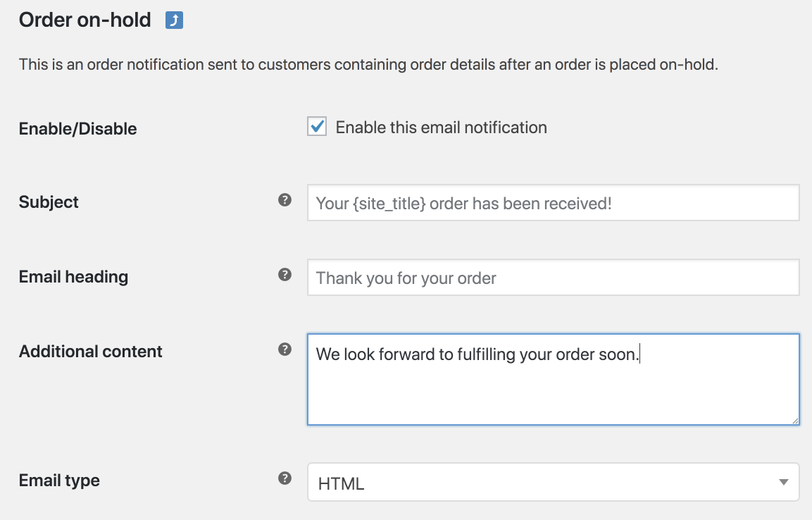Click the return arrow icon beside Order on-hold
812x520 pixels.
pos(174,20)
